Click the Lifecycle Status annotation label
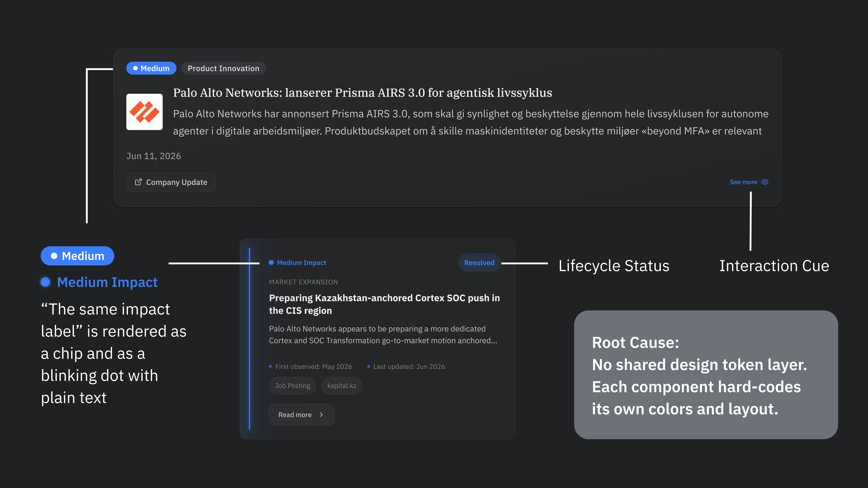This screenshot has height=488, width=868. tap(614, 266)
